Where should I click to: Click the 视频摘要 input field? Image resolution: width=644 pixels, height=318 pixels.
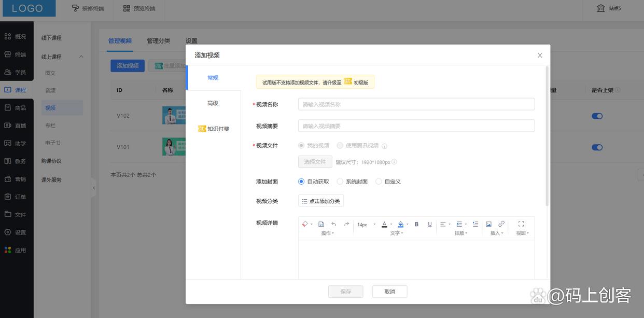pos(416,126)
